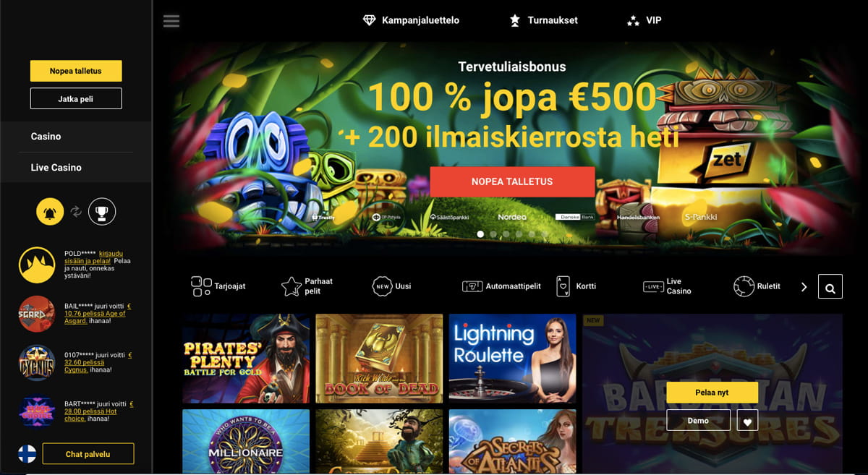
Task: Select the trophy winners icon
Action: (102, 212)
